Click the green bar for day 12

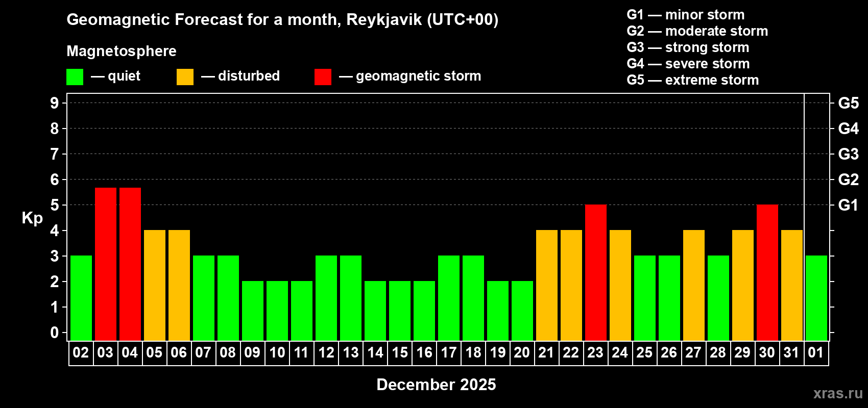click(326, 298)
